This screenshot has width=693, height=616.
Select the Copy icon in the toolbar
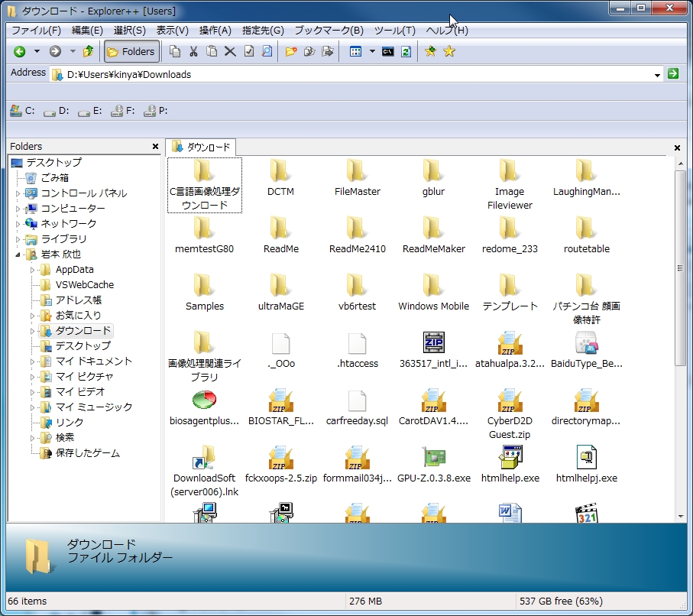pyautogui.click(x=174, y=51)
